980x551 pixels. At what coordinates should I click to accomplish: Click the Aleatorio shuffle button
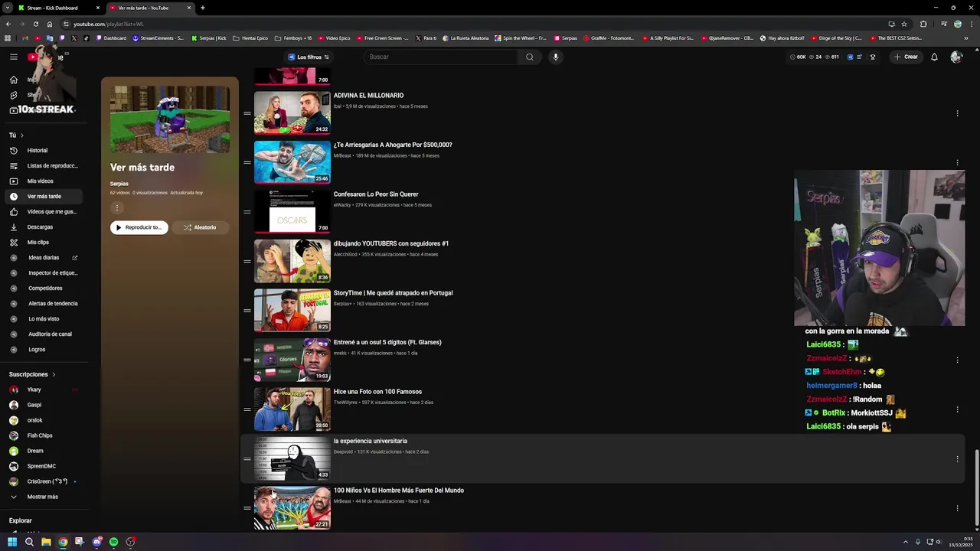click(x=200, y=227)
